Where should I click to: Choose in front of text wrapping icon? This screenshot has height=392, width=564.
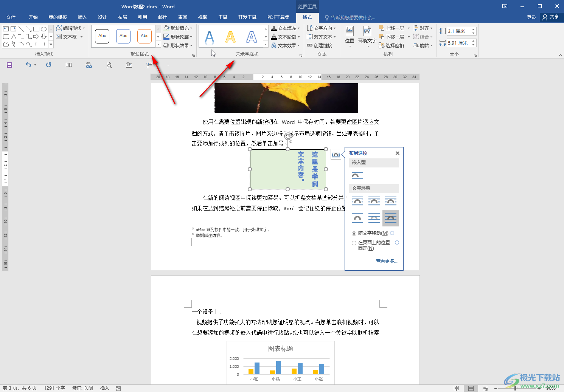click(391, 218)
